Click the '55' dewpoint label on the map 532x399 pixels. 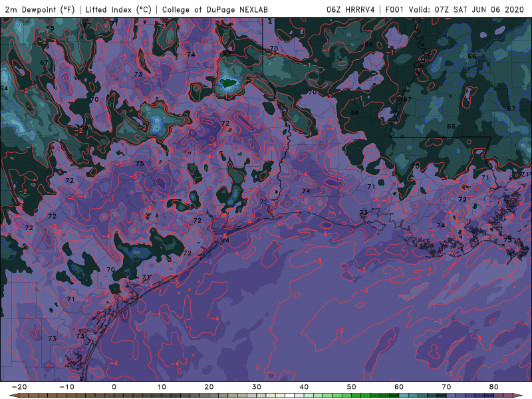(51, 28)
